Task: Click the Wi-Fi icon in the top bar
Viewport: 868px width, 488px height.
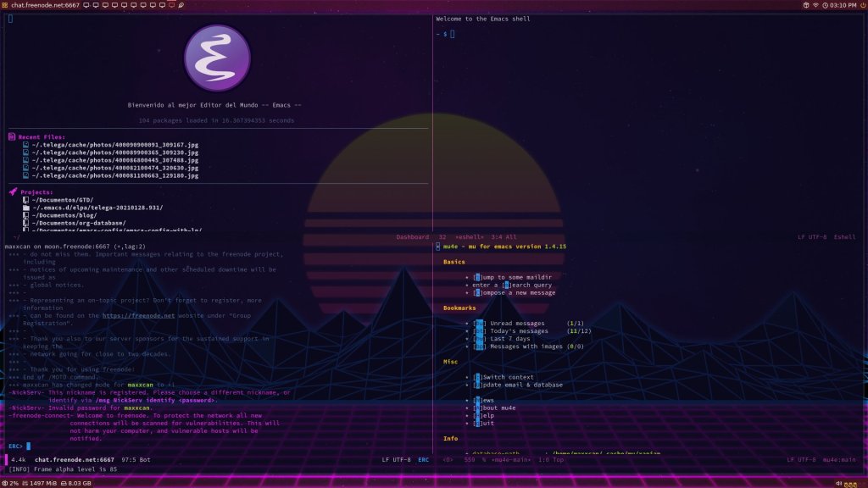Action: [815, 5]
